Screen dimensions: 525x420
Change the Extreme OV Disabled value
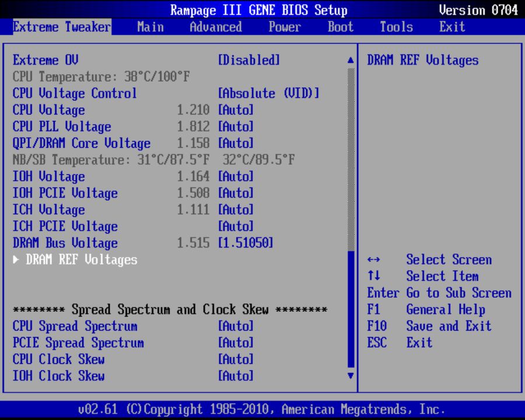click(x=249, y=60)
